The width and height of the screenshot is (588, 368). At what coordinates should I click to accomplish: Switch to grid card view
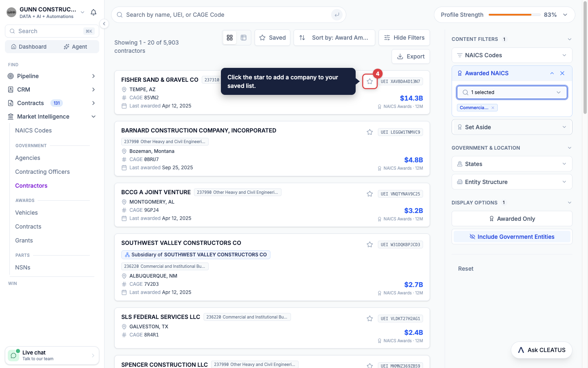point(230,38)
